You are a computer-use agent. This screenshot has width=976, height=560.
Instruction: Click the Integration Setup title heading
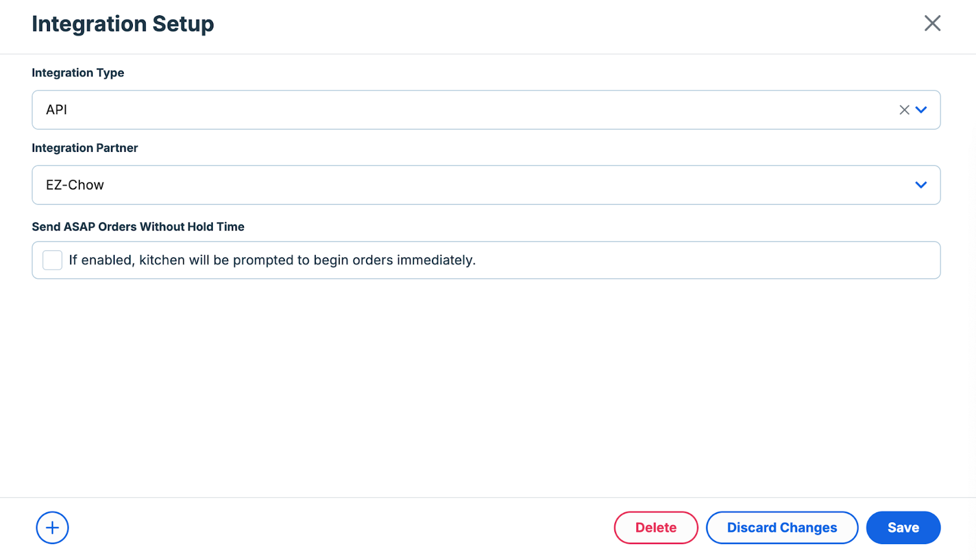click(x=123, y=24)
